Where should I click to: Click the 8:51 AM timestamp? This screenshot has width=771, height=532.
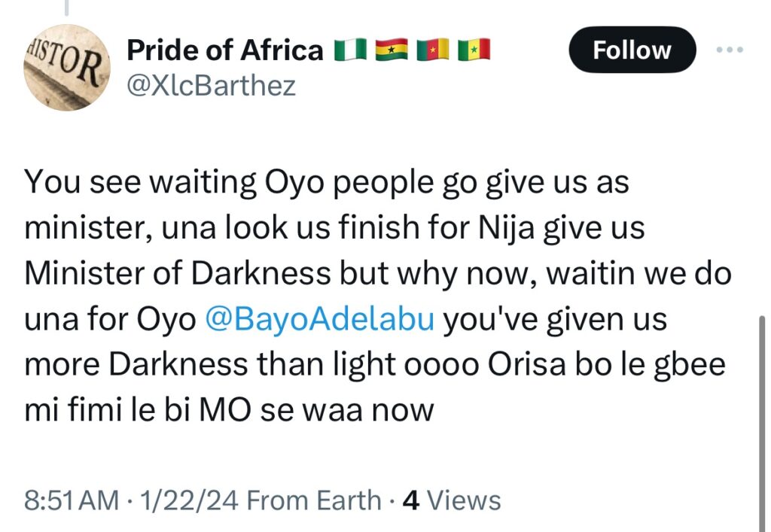point(71,500)
